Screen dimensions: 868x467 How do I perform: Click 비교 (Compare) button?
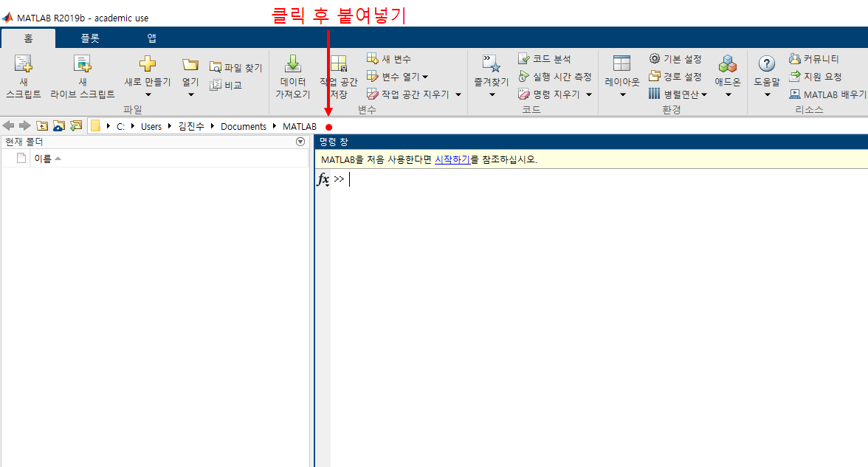(x=226, y=86)
